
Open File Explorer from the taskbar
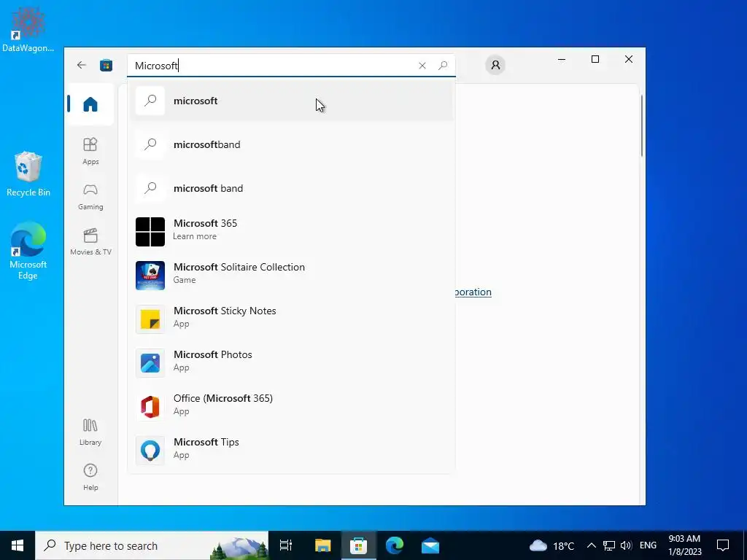[322, 545]
